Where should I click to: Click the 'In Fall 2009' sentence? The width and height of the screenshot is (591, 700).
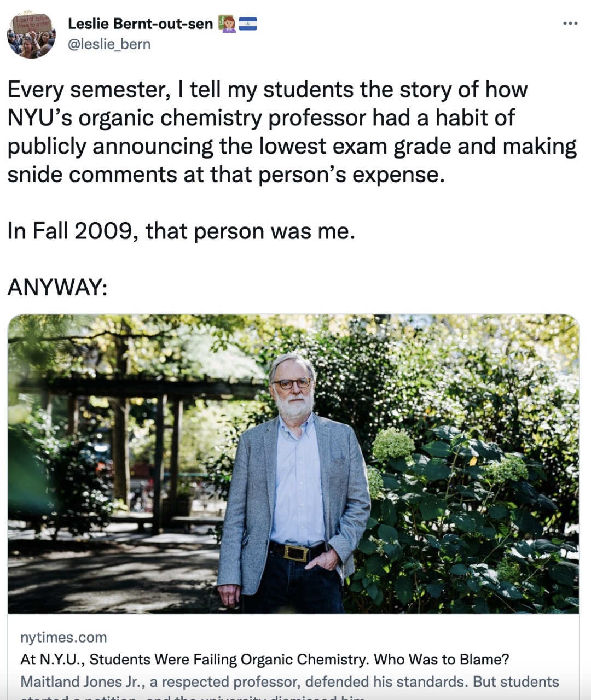181,231
